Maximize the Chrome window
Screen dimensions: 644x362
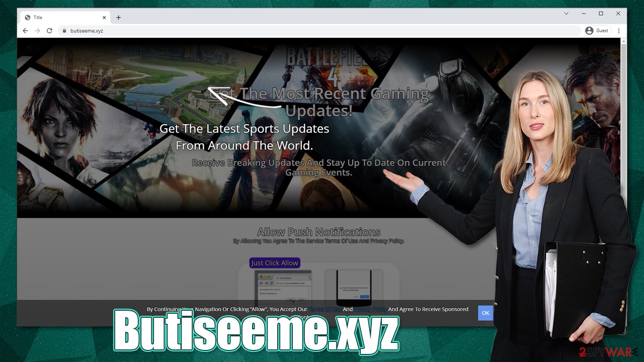coord(601,14)
